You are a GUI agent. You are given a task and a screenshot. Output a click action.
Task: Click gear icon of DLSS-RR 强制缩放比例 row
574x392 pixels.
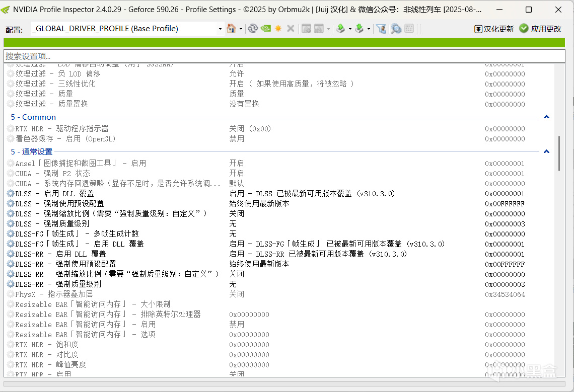click(11, 274)
